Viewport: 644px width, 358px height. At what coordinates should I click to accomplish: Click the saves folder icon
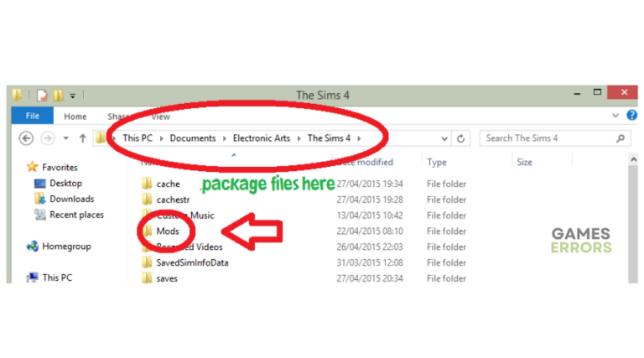[147, 278]
